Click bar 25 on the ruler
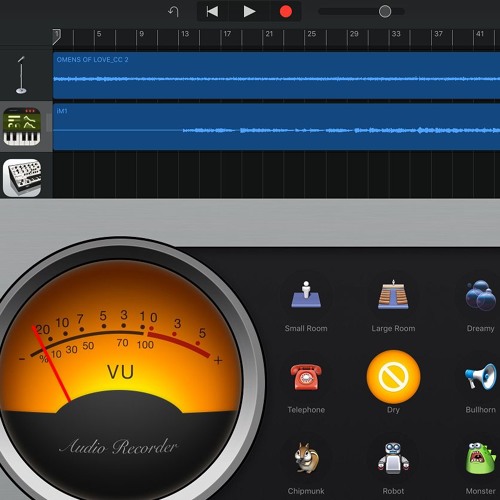 [x=312, y=34]
